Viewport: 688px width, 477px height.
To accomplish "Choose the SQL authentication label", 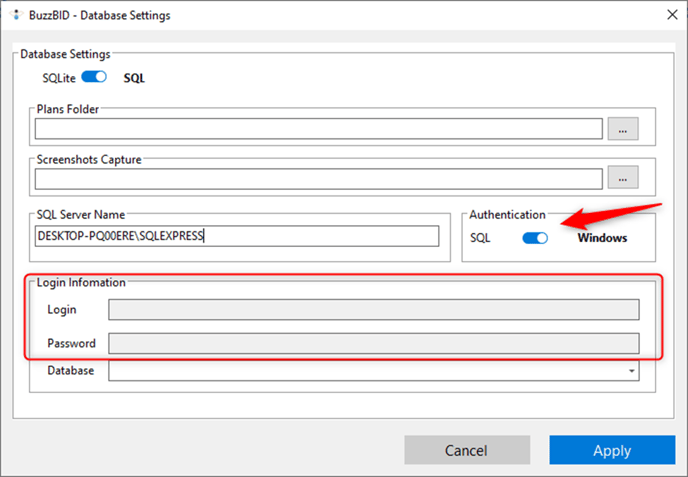I will point(480,238).
